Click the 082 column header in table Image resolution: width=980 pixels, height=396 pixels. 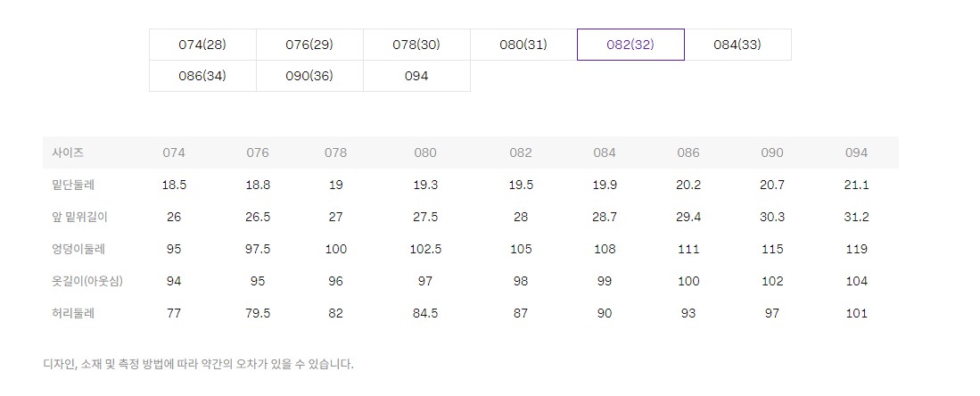(x=521, y=153)
